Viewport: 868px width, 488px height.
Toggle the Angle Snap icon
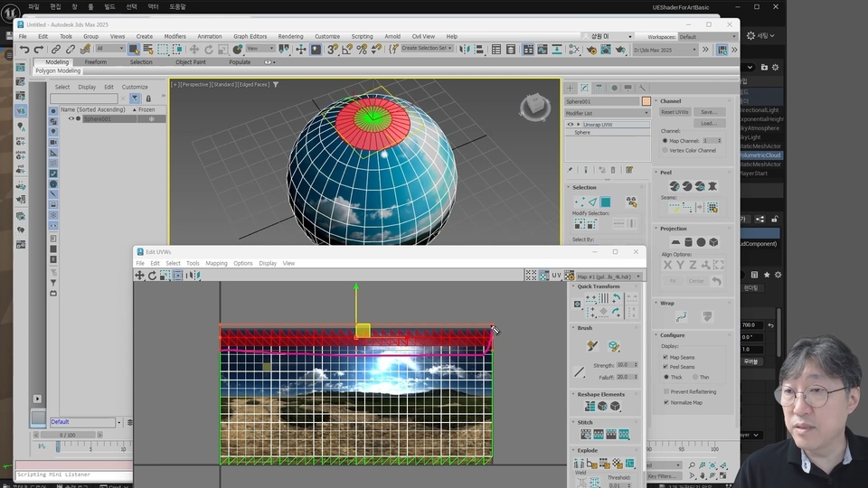tap(347, 50)
